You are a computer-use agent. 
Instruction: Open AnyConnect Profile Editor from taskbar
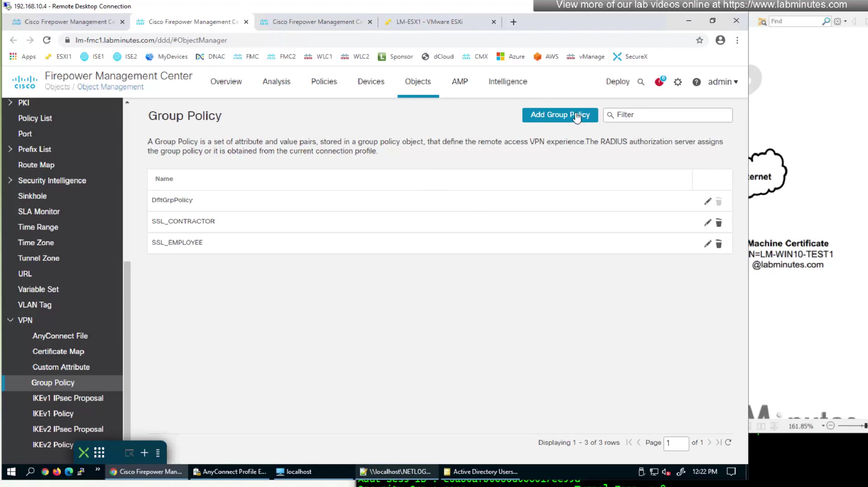pos(230,472)
